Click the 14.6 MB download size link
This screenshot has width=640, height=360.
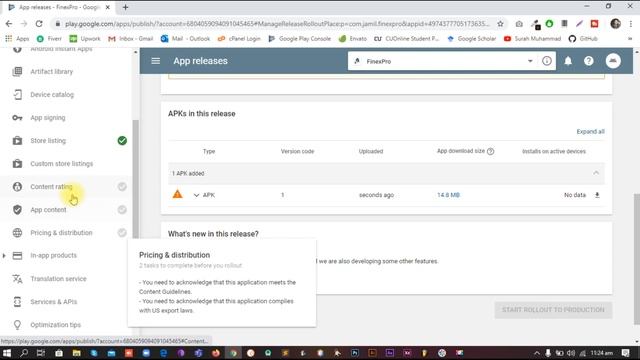[448, 195]
